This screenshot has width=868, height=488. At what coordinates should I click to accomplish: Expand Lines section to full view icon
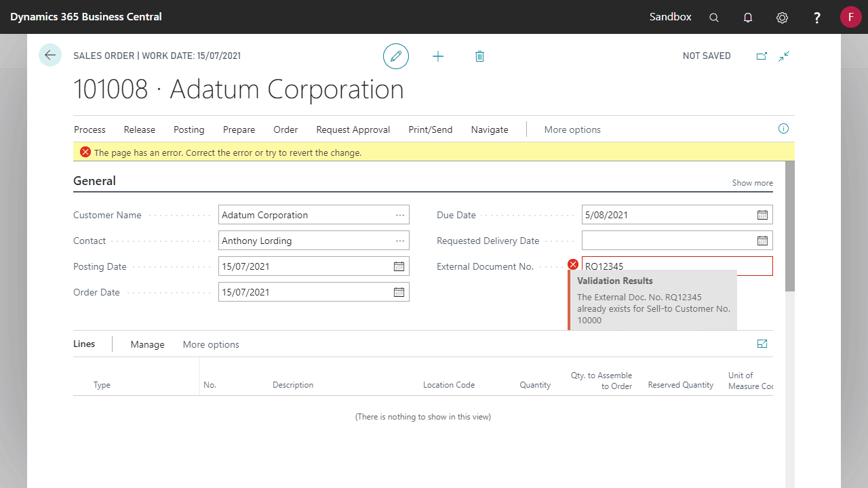pos(762,344)
